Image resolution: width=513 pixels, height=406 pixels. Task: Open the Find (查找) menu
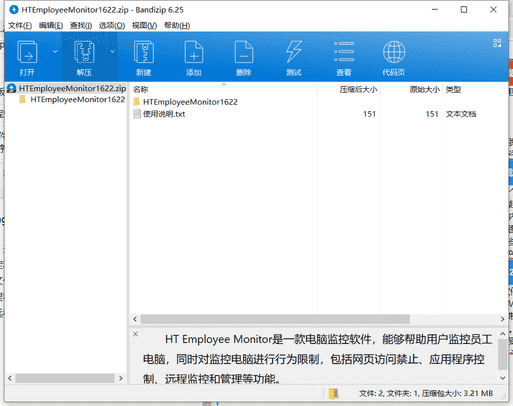point(81,26)
